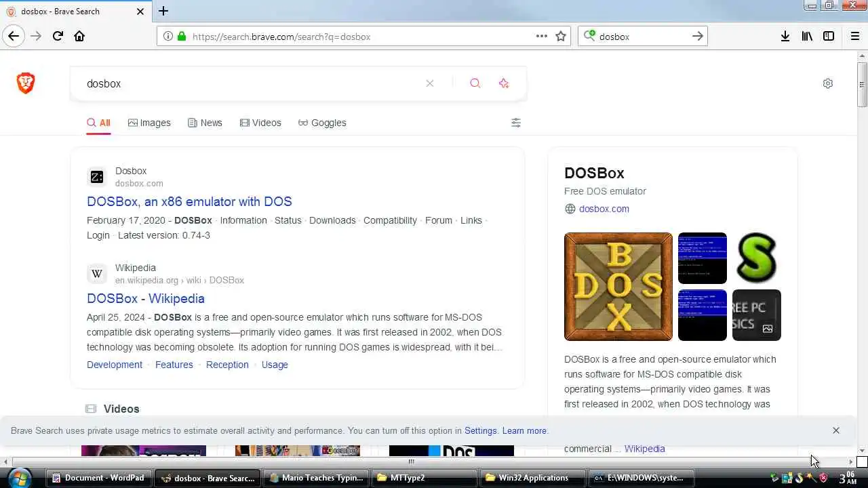Open the Windows Start button
The height and width of the screenshot is (488, 868).
19,478
